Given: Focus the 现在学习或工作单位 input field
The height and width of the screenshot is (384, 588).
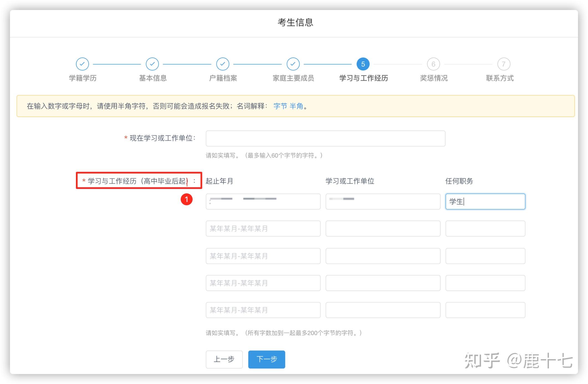Looking at the screenshot, I should pyautogui.click(x=325, y=138).
